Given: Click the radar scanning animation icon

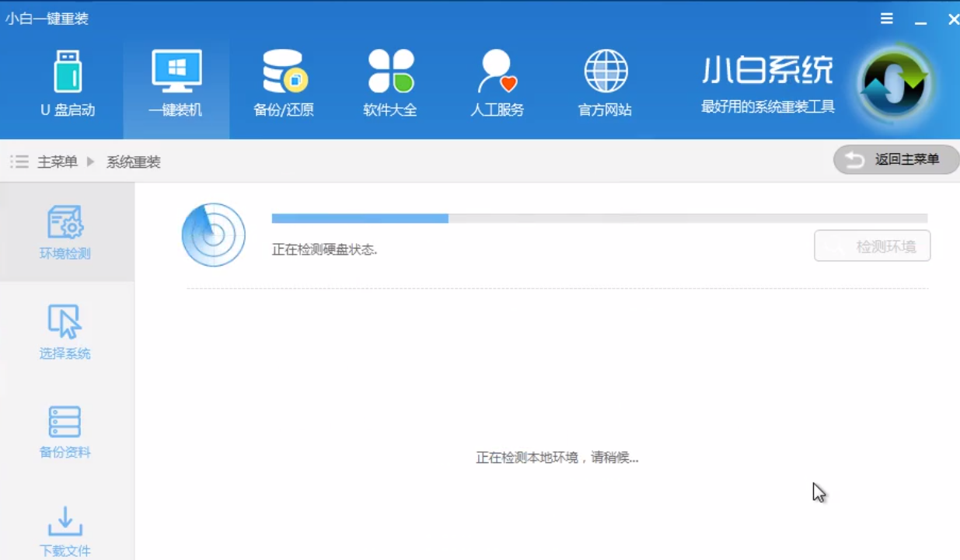Looking at the screenshot, I should (x=214, y=235).
